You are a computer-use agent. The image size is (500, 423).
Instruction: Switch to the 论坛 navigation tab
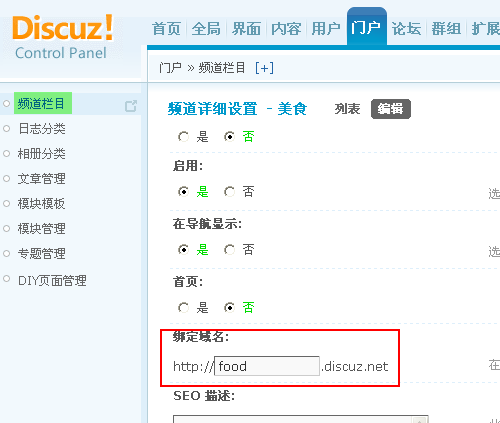[406, 29]
